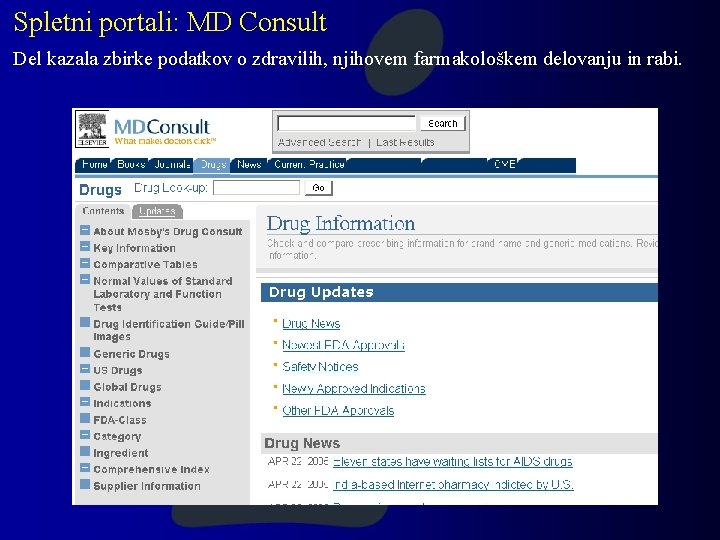Click the Search button
This screenshot has width=720, height=540.
(x=443, y=124)
